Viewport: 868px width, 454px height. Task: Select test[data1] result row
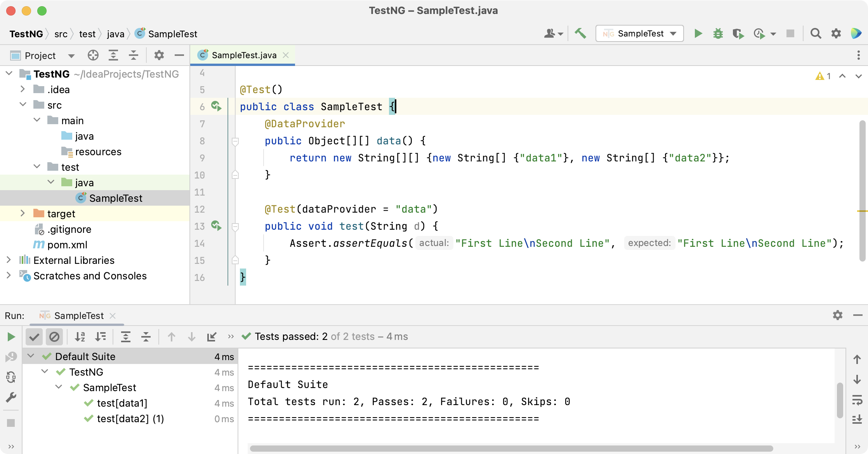[130, 403]
